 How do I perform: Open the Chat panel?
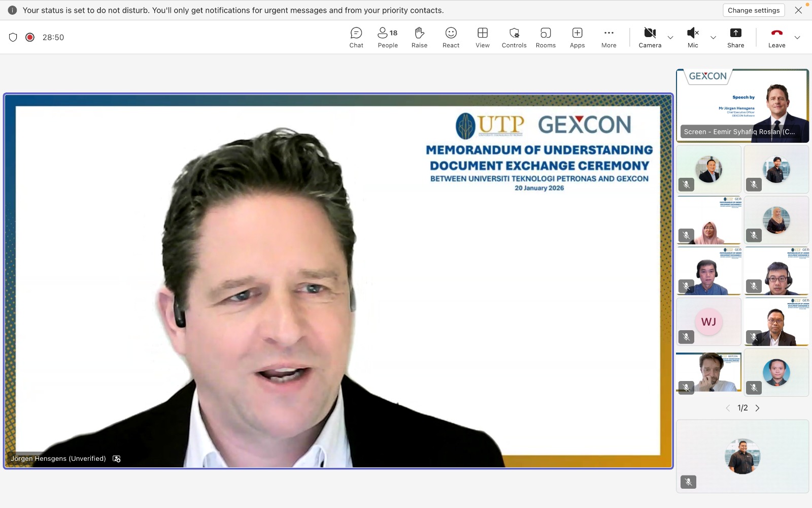pos(356,38)
